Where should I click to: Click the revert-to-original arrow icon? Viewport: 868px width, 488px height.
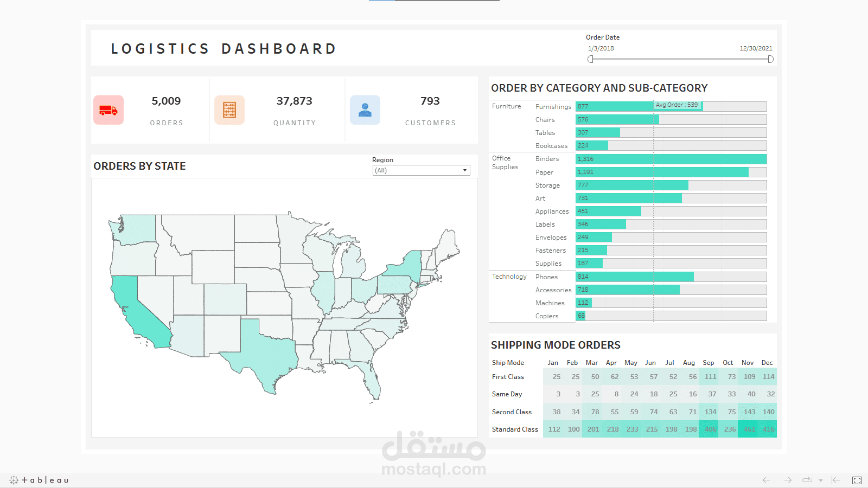(x=835, y=480)
